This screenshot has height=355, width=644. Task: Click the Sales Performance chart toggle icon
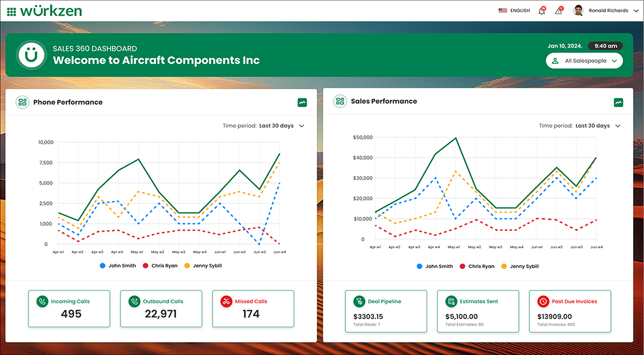click(618, 102)
